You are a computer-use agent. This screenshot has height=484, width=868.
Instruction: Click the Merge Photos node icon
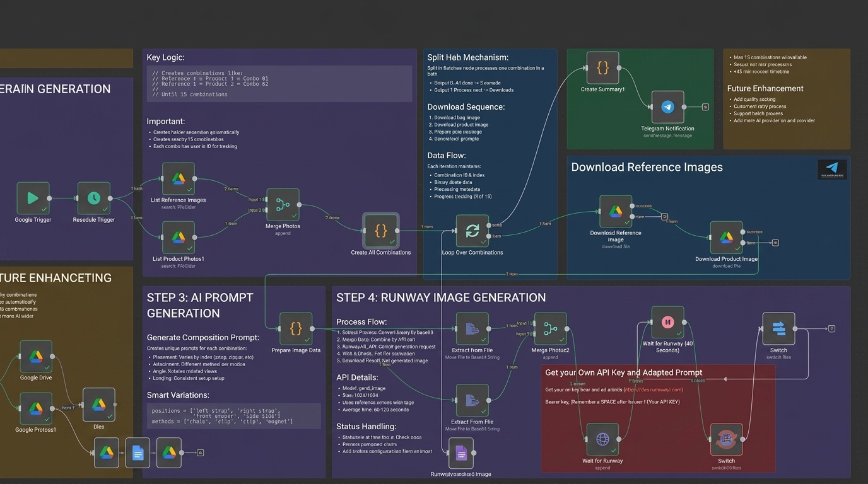283,204
